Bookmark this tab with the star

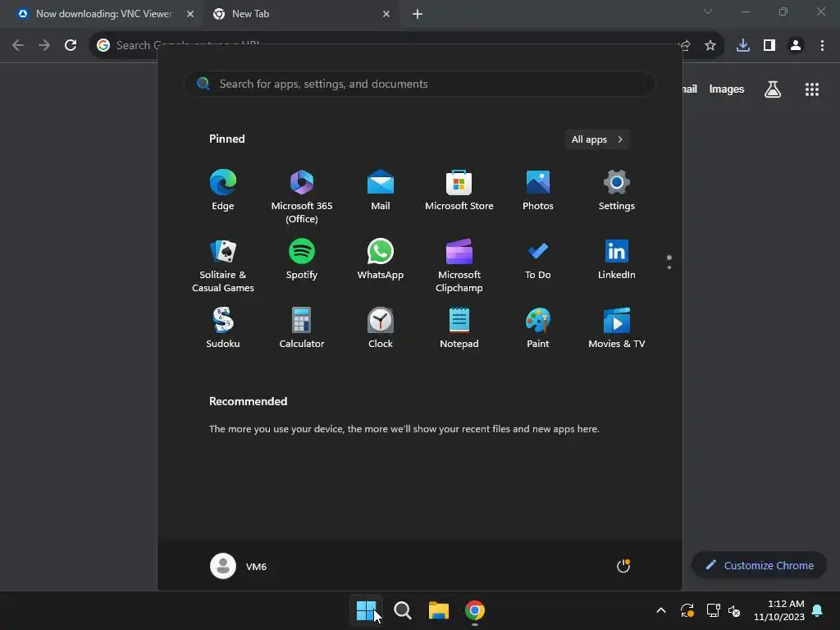pos(710,45)
